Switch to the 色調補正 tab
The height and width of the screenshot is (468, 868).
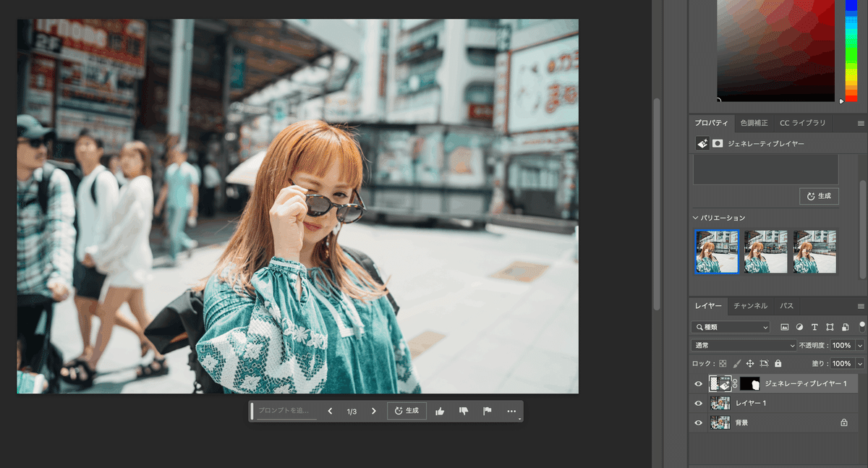pyautogui.click(x=754, y=123)
